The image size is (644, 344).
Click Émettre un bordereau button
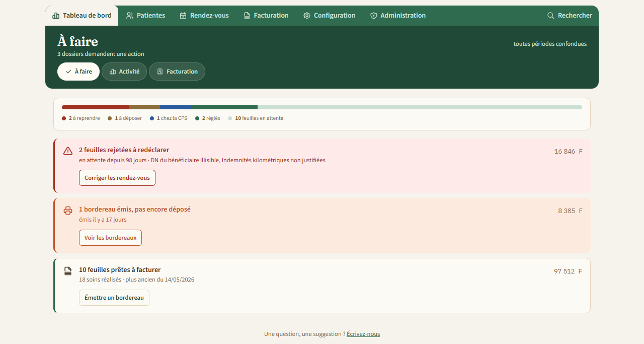click(114, 298)
